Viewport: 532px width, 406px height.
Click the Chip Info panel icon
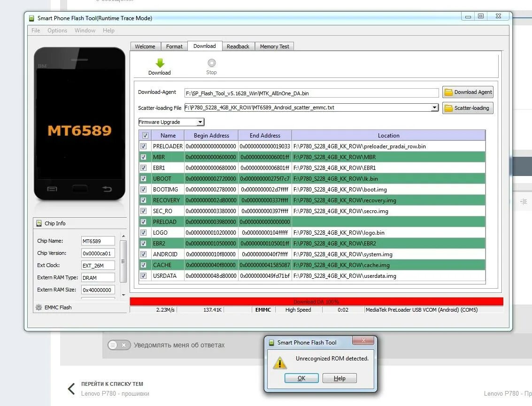[39, 223]
